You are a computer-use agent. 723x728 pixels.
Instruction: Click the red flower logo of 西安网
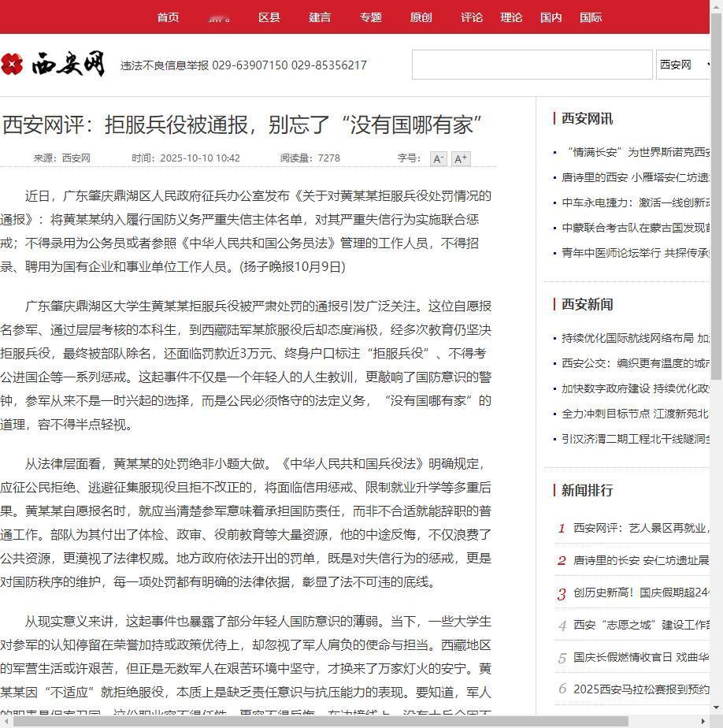tap(12, 64)
